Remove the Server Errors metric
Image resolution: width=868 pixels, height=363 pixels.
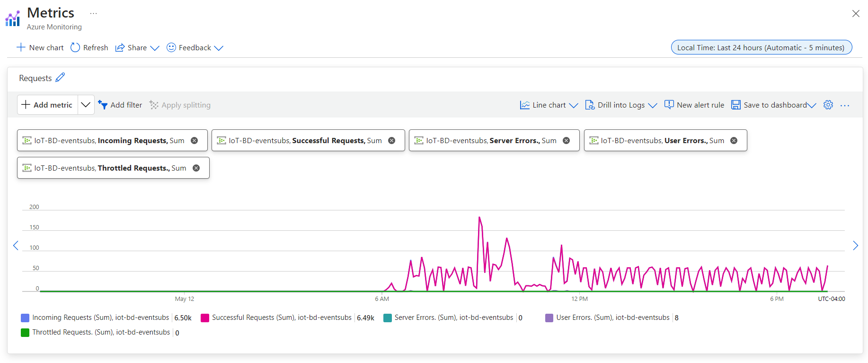coord(566,140)
